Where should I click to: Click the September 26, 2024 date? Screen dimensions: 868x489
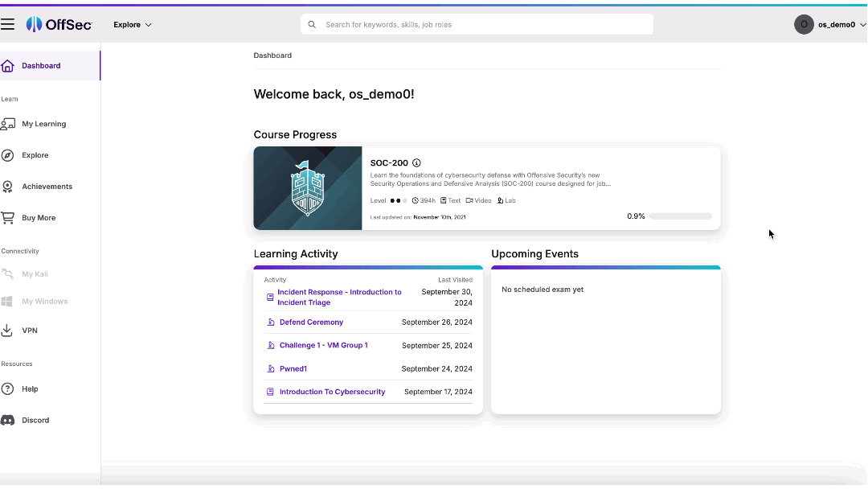436,323
